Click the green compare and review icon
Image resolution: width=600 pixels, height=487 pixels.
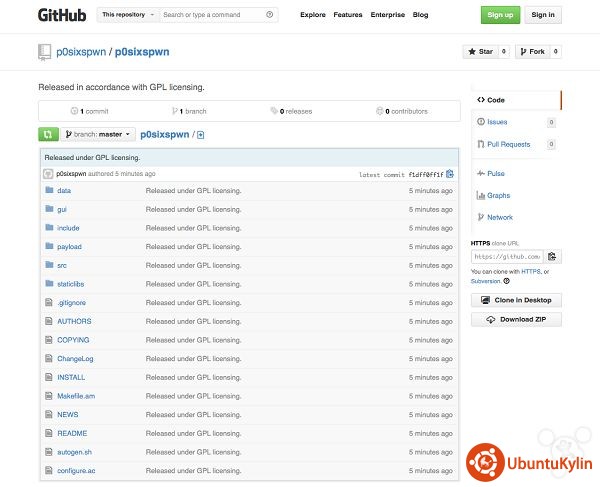click(x=48, y=134)
